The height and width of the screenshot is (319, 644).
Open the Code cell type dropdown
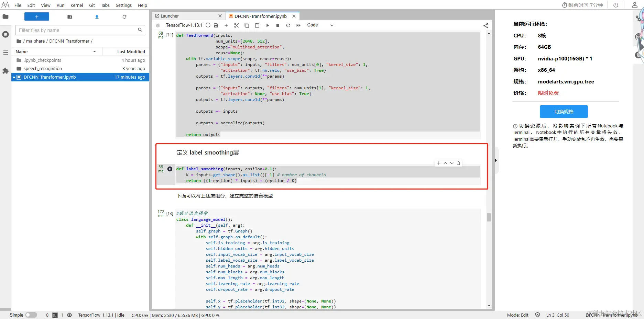[x=320, y=25]
